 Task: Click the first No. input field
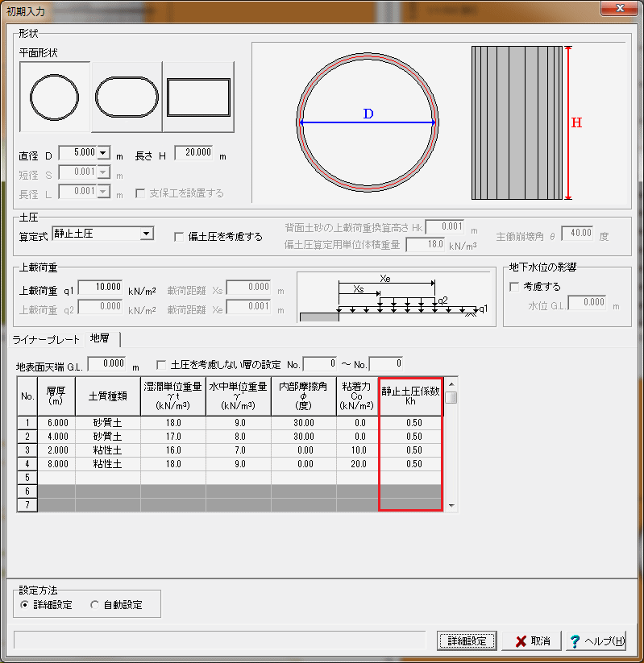(x=320, y=363)
